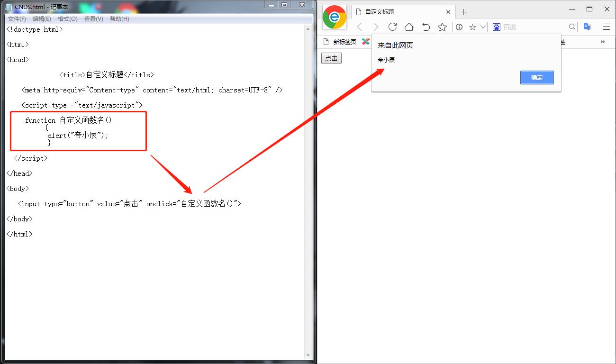The width and height of the screenshot is (616, 364).
Task: Open the 查看(V) menu in Notepad
Action: 93,19
